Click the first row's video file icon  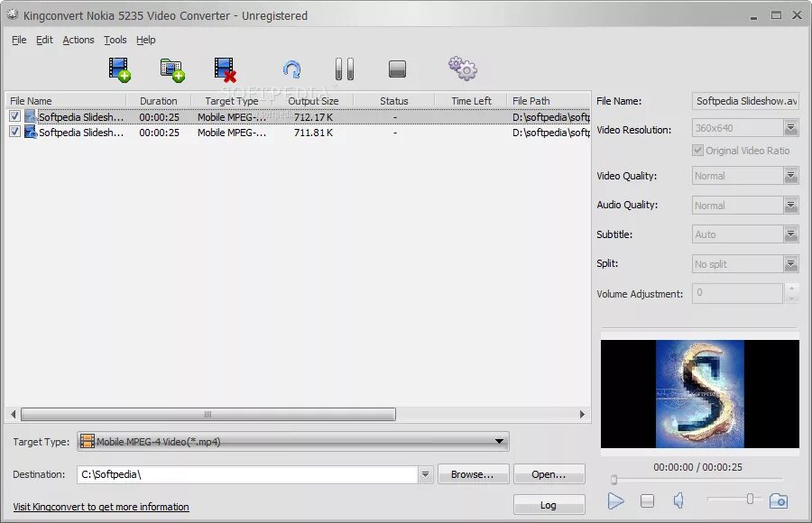pos(31,116)
